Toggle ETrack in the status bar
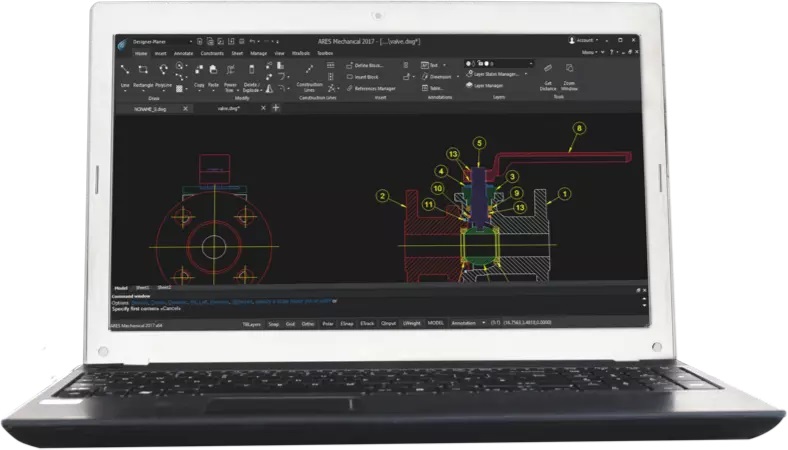Viewport: 788px width, 450px height. point(367,324)
